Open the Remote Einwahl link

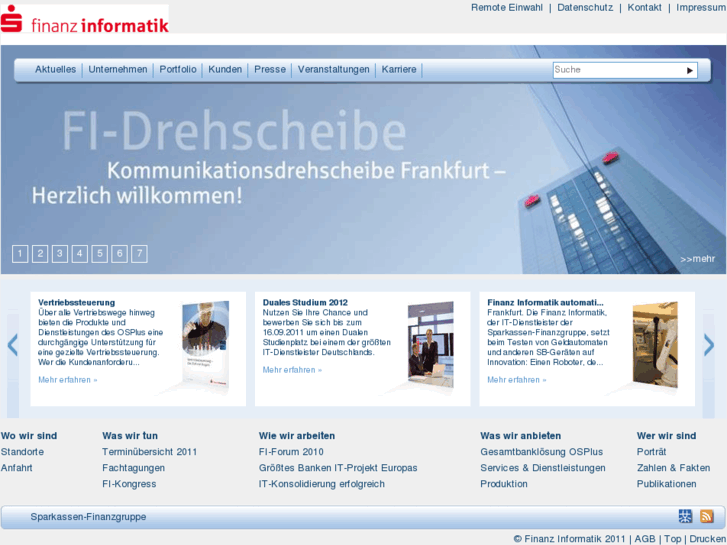507,7
